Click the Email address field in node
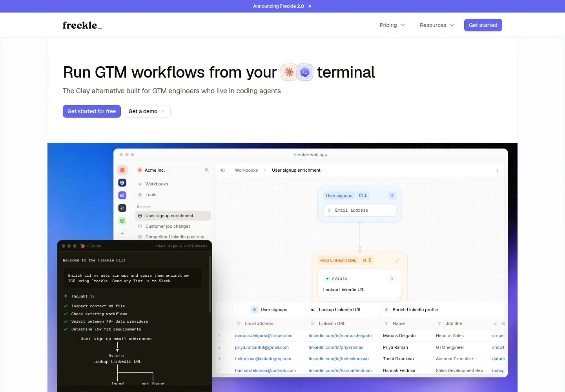 coord(360,210)
